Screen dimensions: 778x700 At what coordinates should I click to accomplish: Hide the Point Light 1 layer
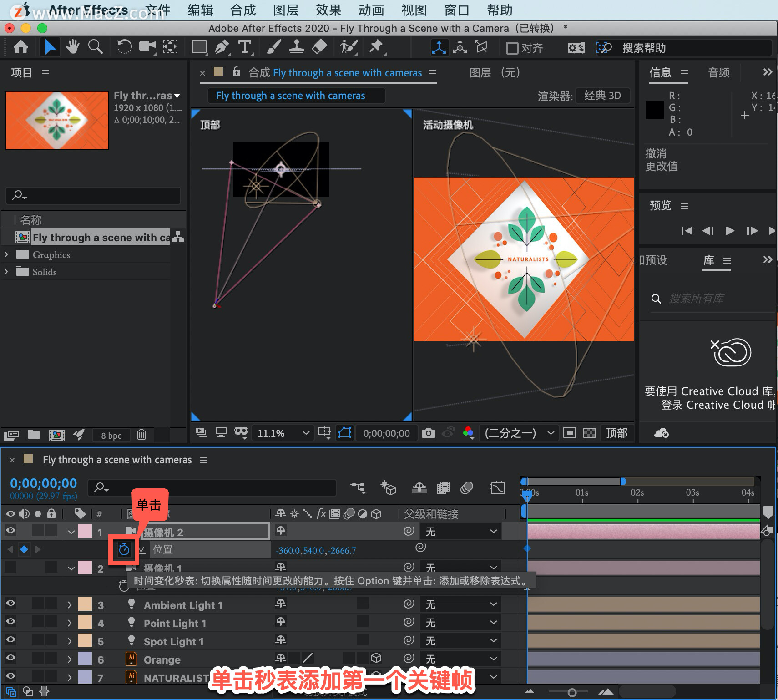pos(10,622)
